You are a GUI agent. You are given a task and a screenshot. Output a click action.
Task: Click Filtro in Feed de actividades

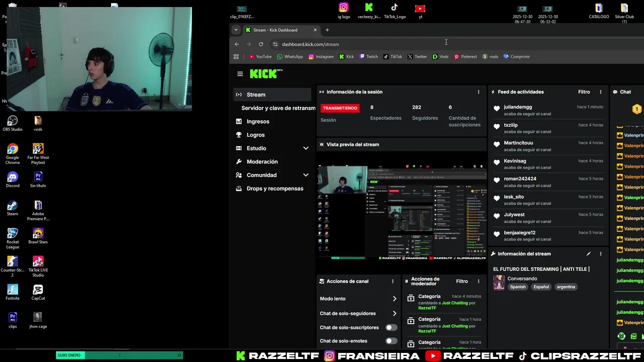pyautogui.click(x=584, y=92)
